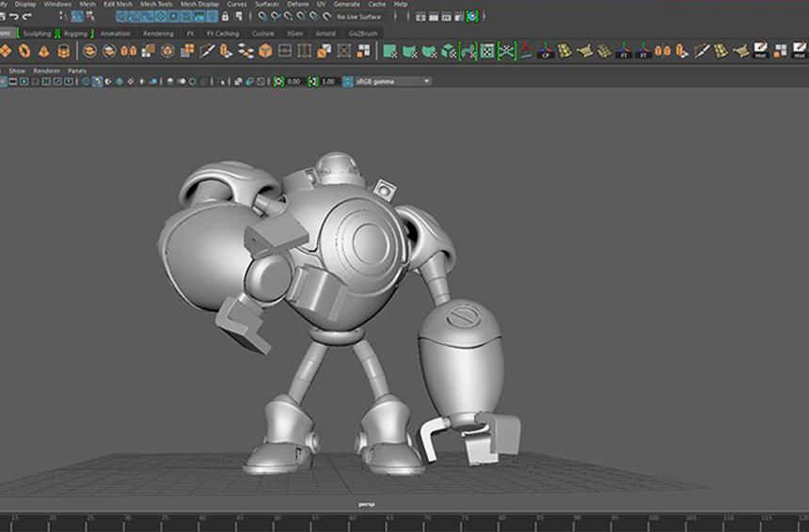Click the polygon cone shelf icon

[x=43, y=51]
